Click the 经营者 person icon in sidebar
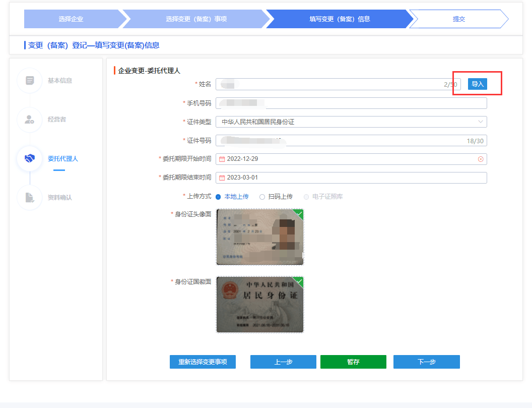Screen dimensions: 532x408 tap(30, 120)
